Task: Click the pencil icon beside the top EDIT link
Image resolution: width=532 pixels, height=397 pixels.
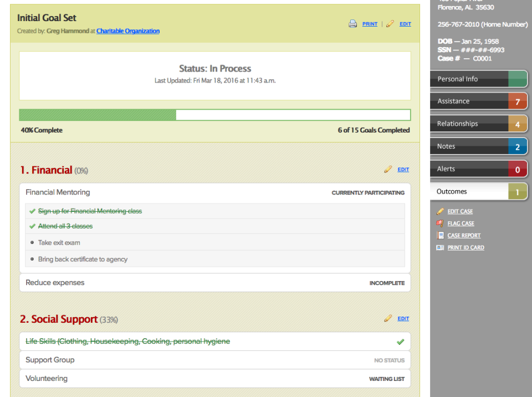Action: click(389, 24)
